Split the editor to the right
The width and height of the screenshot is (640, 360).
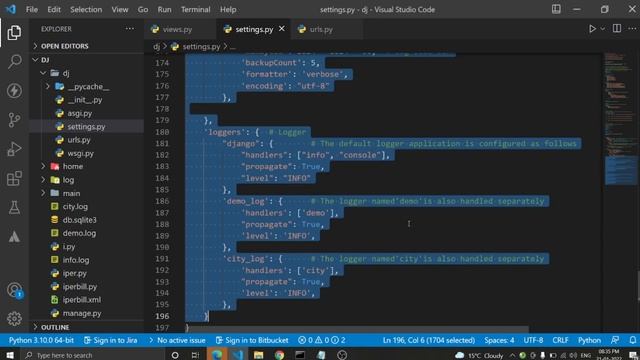tap(617, 29)
